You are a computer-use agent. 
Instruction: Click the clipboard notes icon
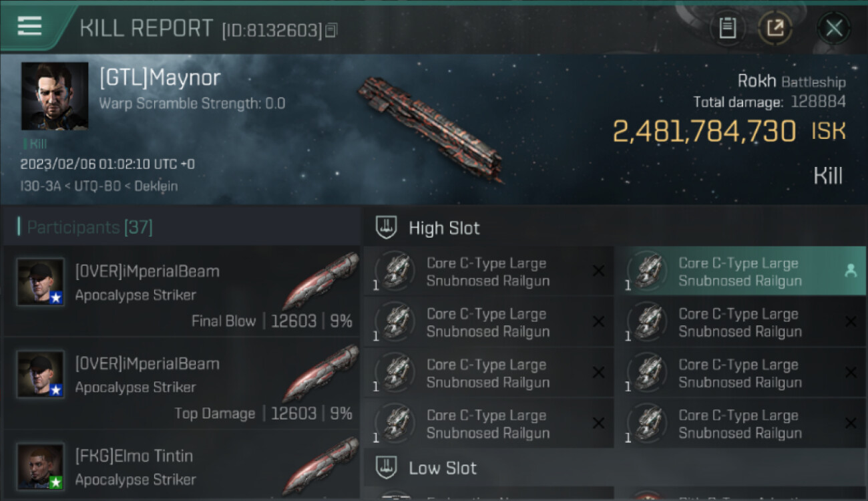coord(728,28)
